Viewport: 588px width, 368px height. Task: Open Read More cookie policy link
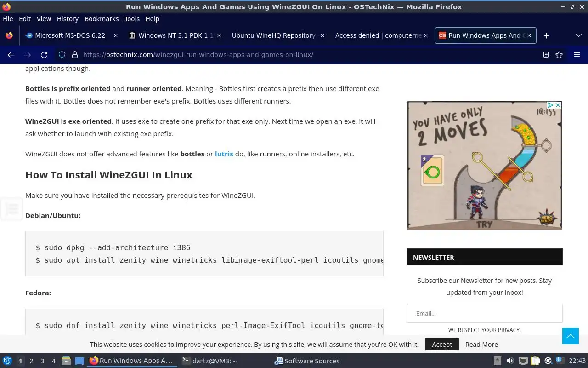tap(481, 344)
